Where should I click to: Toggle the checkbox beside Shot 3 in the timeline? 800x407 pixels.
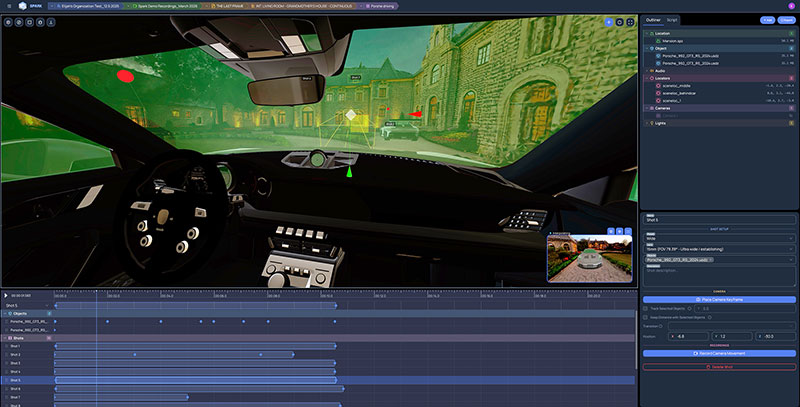point(7,363)
